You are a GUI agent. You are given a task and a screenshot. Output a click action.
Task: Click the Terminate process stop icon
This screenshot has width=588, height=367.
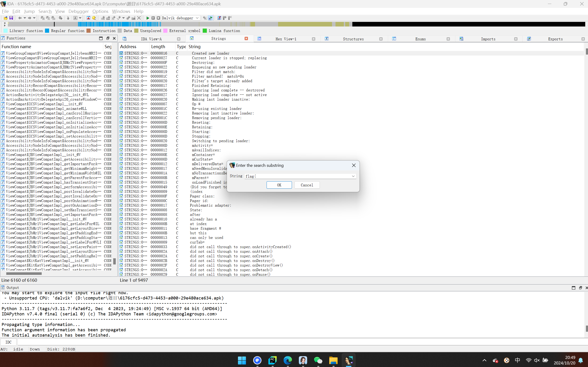[158, 18]
